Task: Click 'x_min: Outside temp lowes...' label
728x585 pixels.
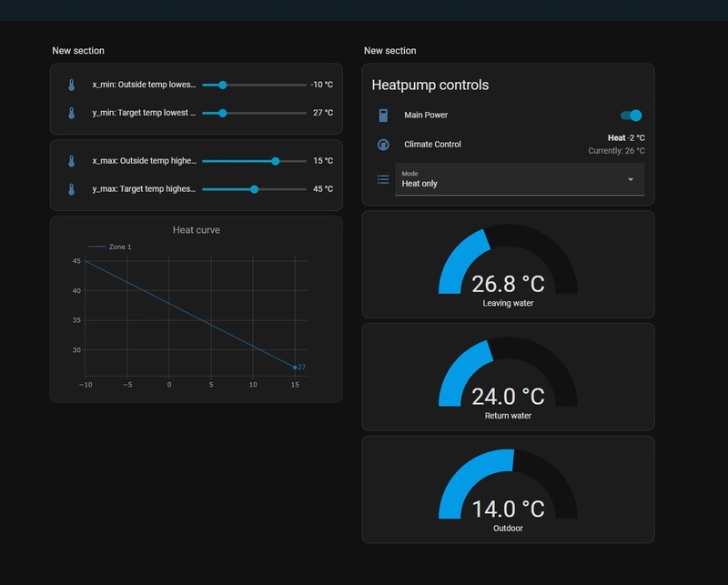Action: [144, 85]
